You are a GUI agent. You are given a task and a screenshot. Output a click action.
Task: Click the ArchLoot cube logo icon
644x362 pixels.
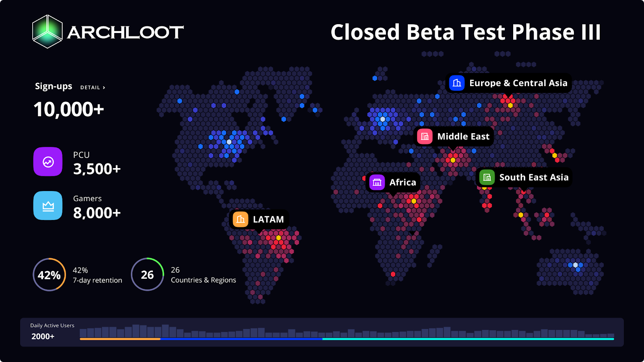tap(47, 31)
